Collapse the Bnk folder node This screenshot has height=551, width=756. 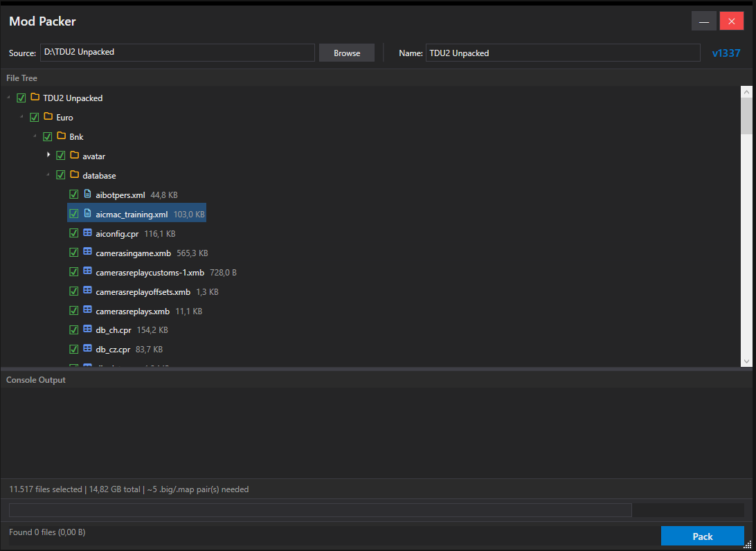tap(35, 136)
